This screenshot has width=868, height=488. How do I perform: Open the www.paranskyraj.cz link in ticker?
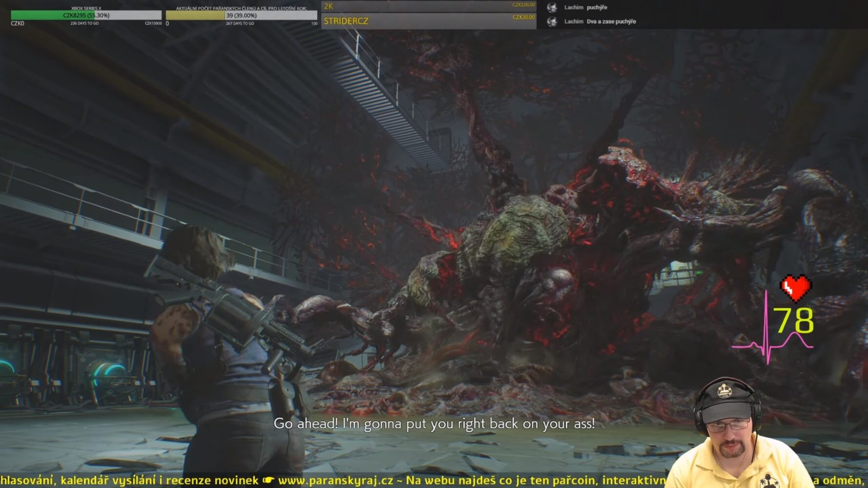pos(335,480)
